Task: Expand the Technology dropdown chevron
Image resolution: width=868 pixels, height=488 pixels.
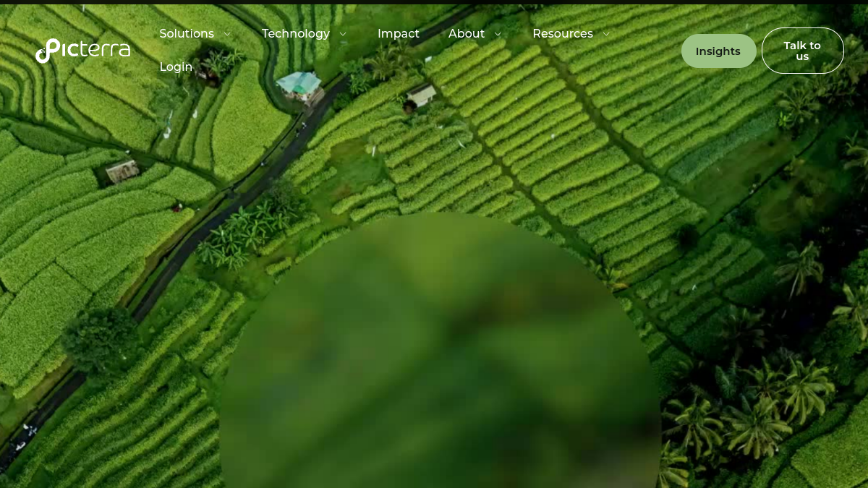Action: tap(343, 34)
